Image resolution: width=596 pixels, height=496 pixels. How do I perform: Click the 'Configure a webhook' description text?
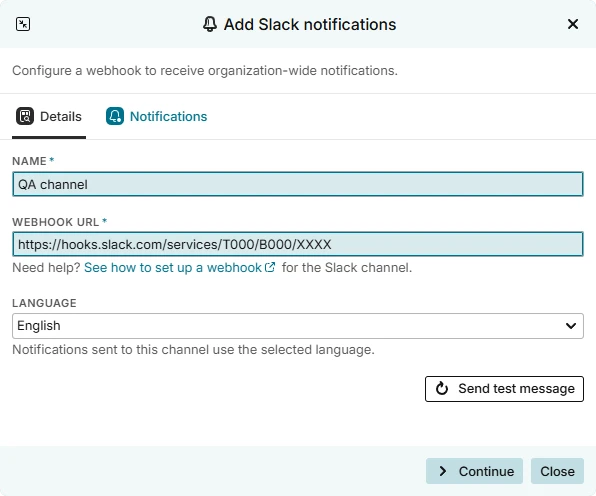205,71
